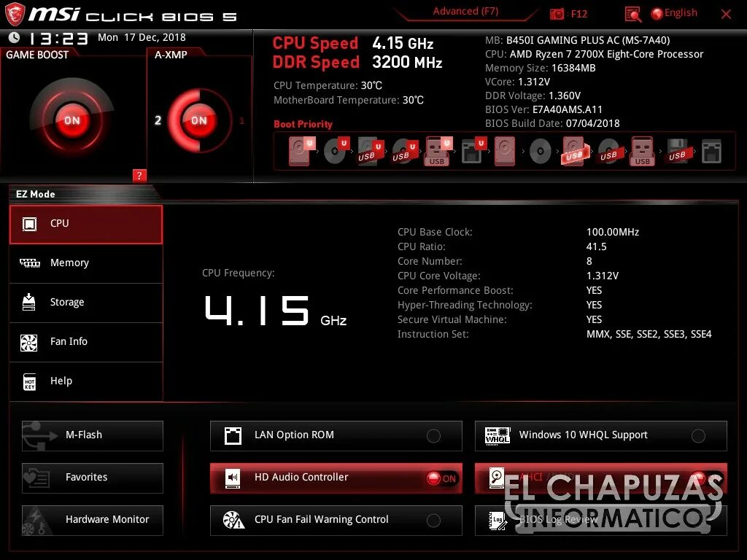
Task: Open the Help hotkey tab
Action: pos(86,381)
